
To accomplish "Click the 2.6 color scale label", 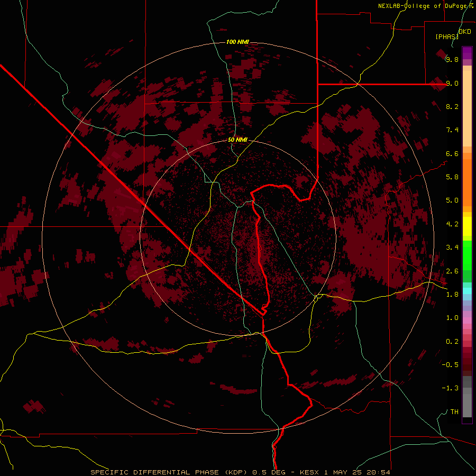I will click(452, 271).
